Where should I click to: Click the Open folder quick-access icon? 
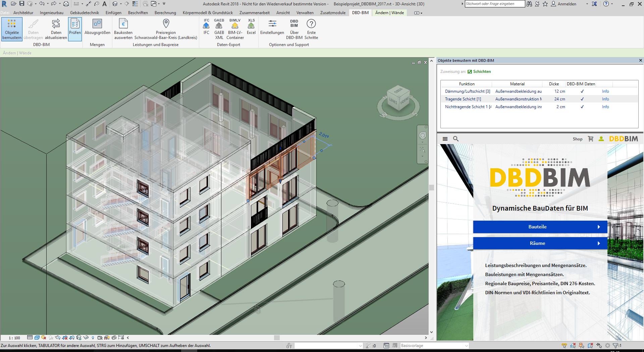(x=13, y=4)
